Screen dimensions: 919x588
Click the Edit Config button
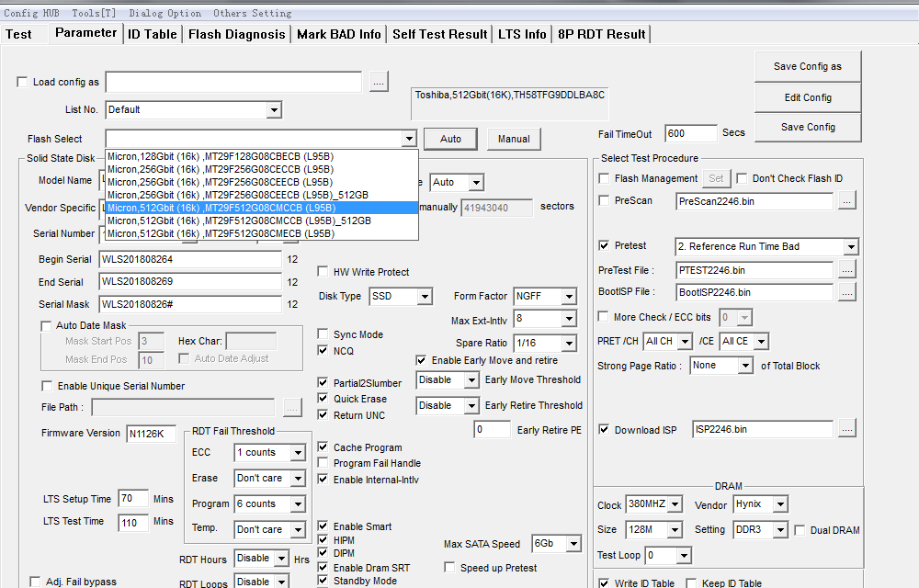pyautogui.click(x=808, y=97)
